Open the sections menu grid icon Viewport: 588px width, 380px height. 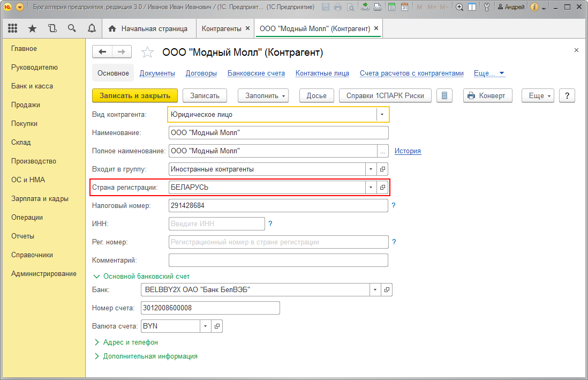pos(13,28)
